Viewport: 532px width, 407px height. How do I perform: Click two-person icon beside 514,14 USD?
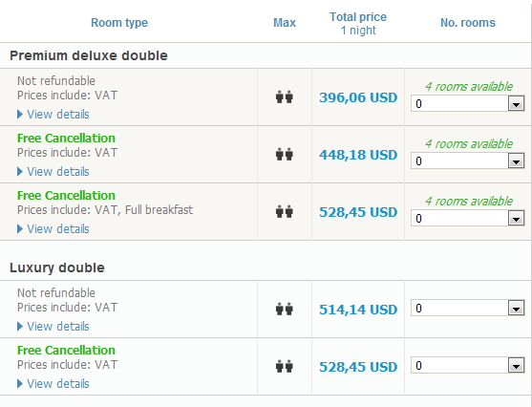(x=285, y=310)
